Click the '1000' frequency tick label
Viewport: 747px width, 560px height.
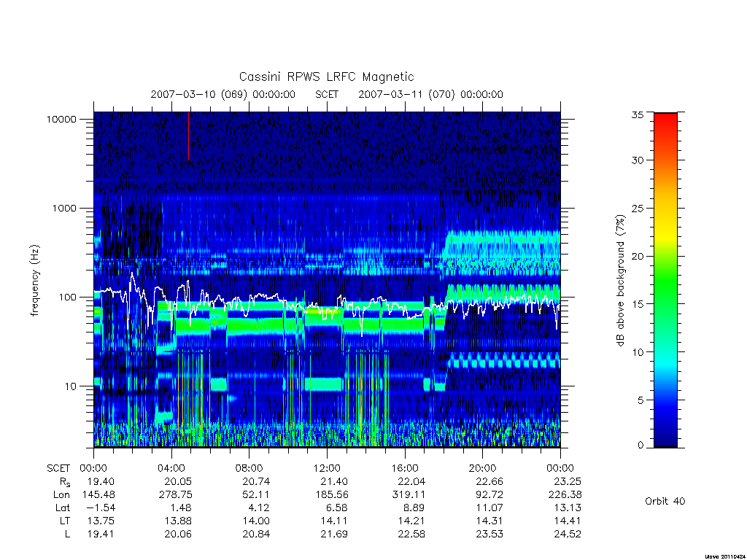pyautogui.click(x=64, y=209)
